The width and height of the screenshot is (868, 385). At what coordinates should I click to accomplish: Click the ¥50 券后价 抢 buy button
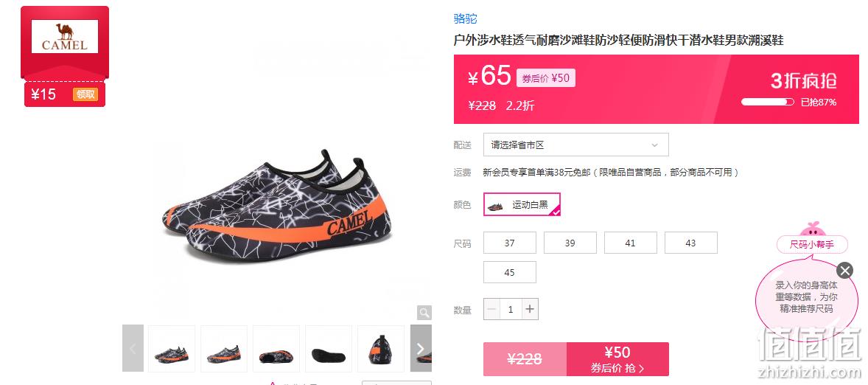click(x=617, y=359)
